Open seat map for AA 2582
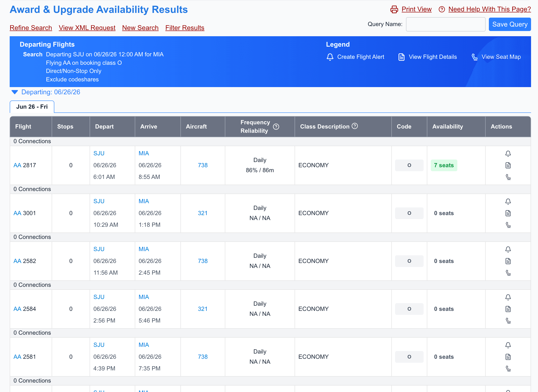Image resolution: width=538 pixels, height=392 pixels. pyautogui.click(x=508, y=273)
